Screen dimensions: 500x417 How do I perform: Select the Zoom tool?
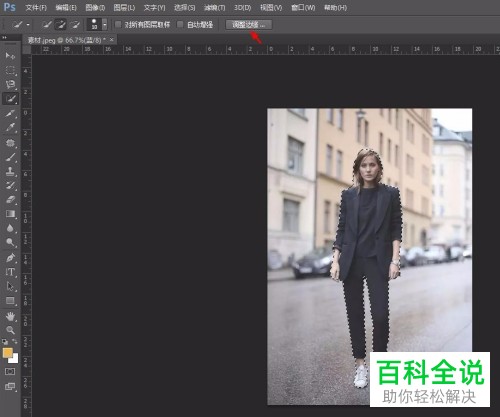pos(10,330)
